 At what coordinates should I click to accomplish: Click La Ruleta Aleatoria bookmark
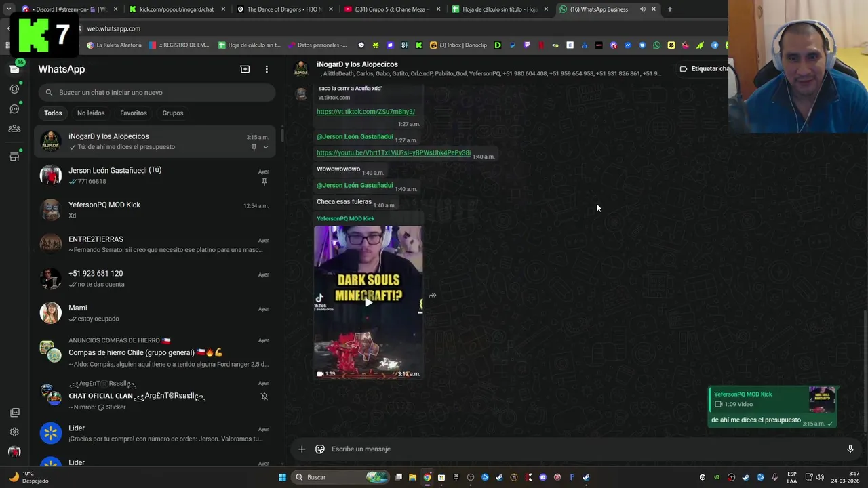click(x=114, y=45)
